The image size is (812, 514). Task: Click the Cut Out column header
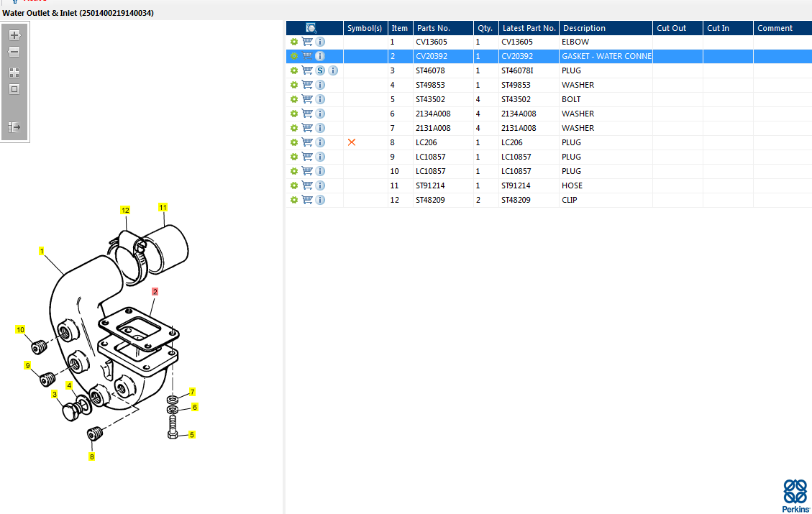pyautogui.click(x=678, y=28)
